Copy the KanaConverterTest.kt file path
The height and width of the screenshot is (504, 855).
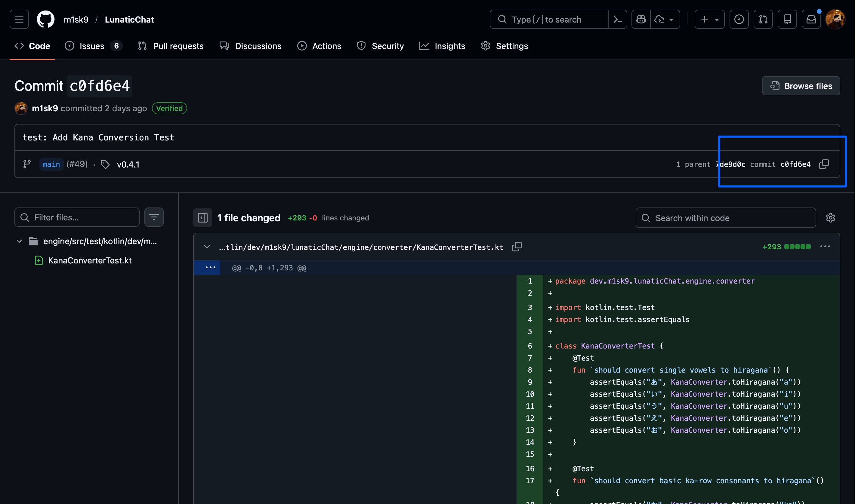click(517, 247)
